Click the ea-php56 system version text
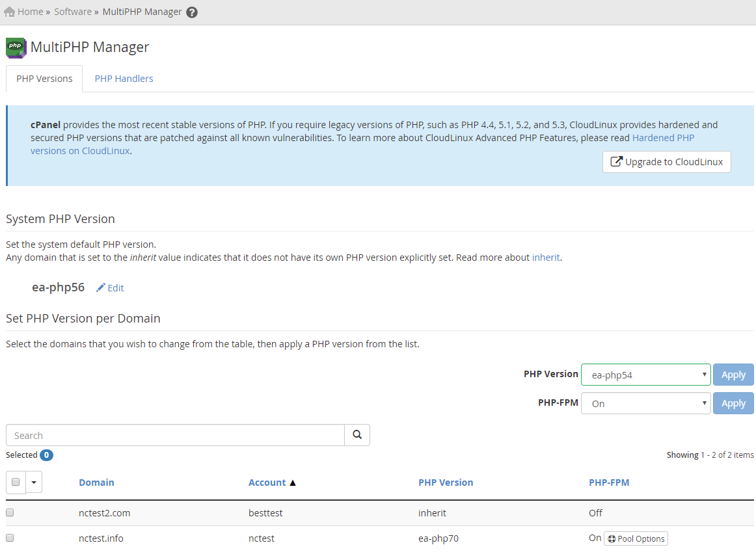Viewport: 756px width, 556px height. coord(59,287)
